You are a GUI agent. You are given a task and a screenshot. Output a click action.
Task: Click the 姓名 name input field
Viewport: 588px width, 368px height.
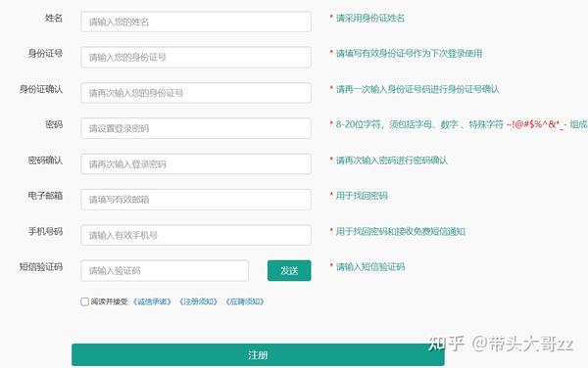coord(196,22)
